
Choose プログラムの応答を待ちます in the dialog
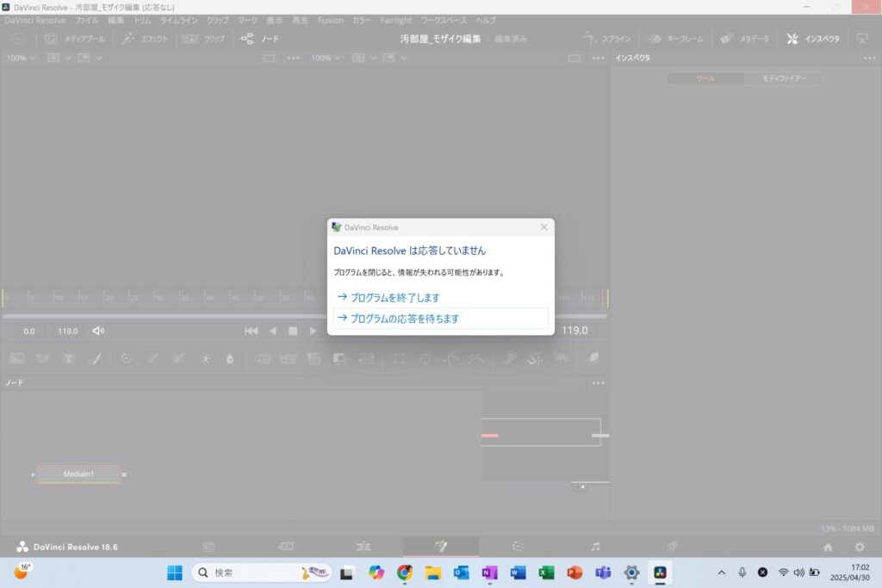[x=441, y=319]
